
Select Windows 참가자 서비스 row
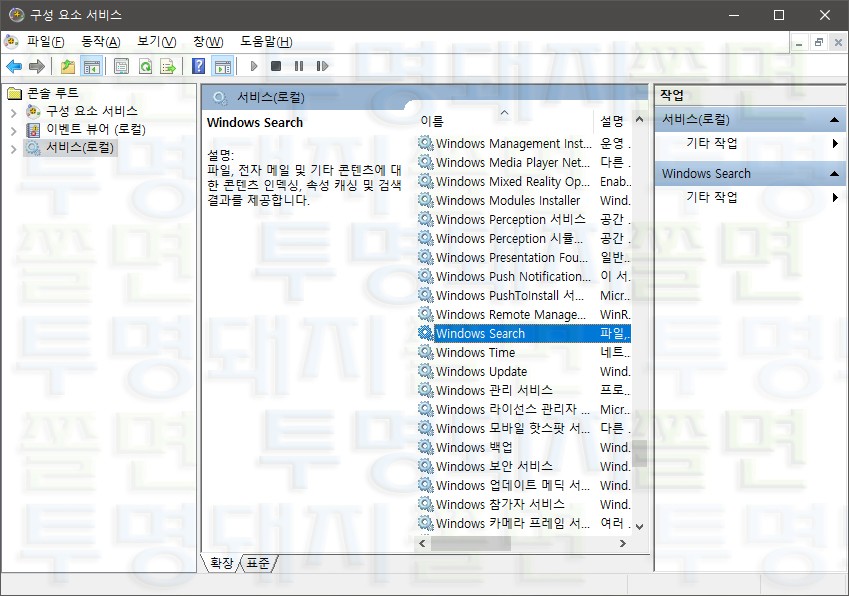(x=524, y=504)
